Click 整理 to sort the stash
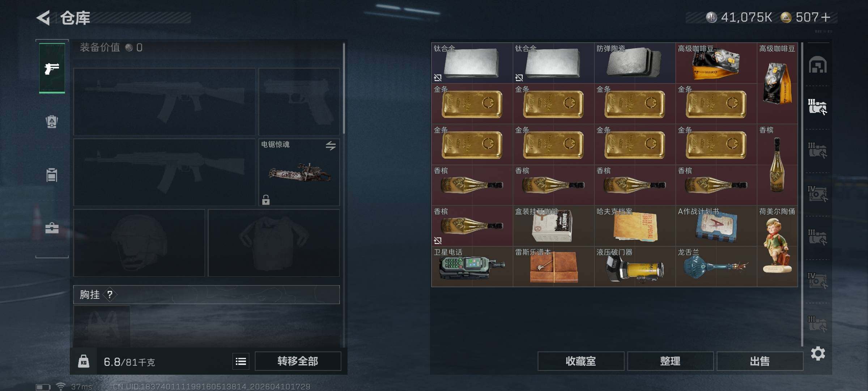The height and width of the screenshot is (391, 868). (670, 361)
